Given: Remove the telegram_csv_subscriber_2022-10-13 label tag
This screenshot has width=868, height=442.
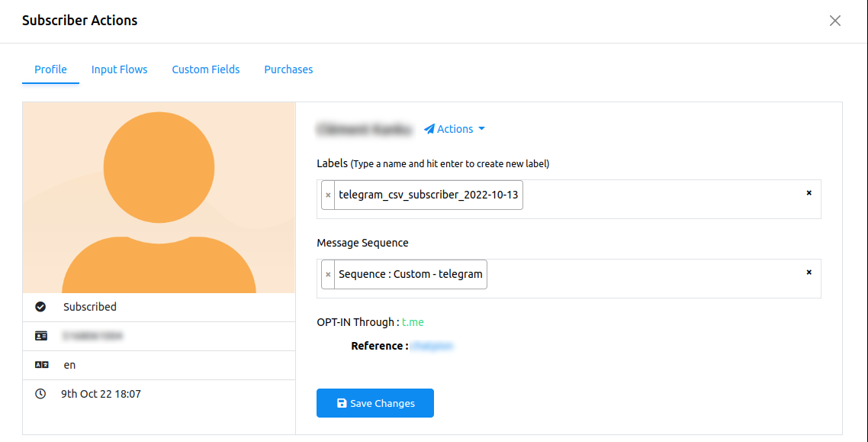Looking at the screenshot, I should (328, 195).
